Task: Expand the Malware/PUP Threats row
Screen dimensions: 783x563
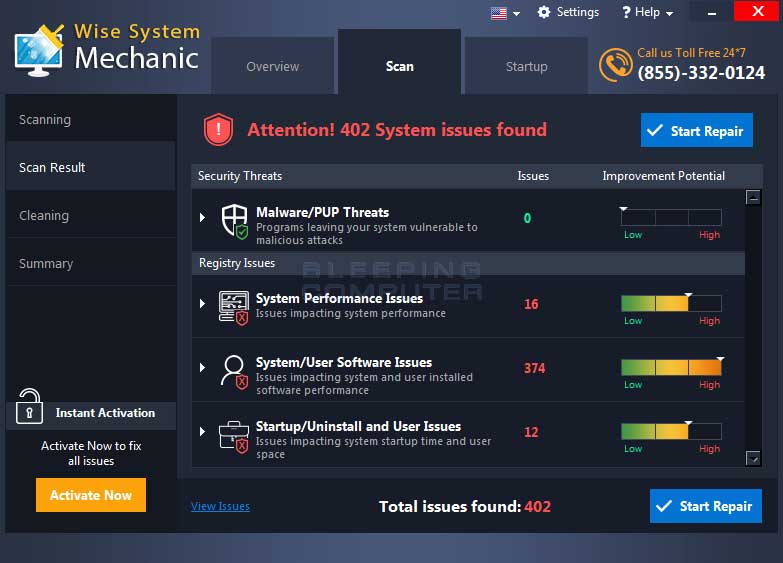Action: [x=202, y=217]
